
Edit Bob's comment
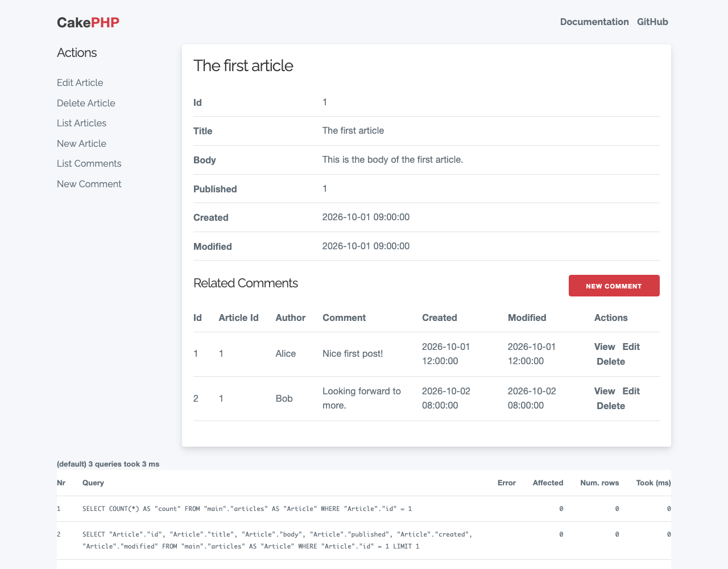tap(631, 391)
